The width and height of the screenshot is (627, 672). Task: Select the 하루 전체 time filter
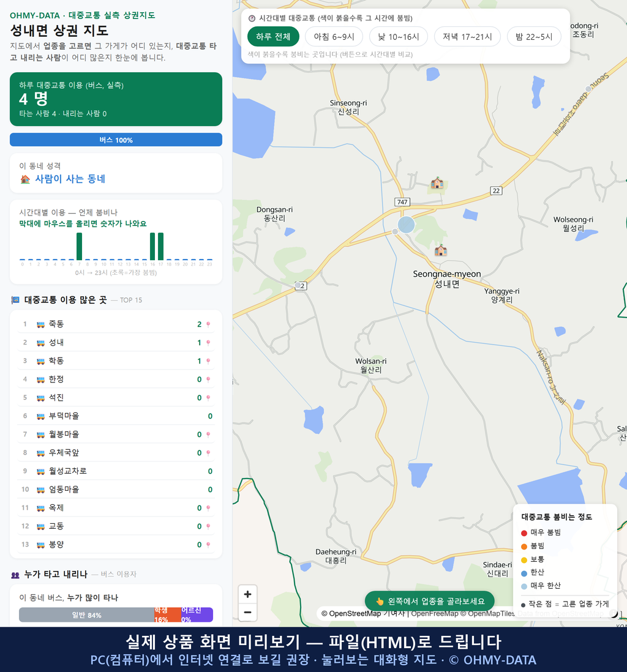pos(273,37)
